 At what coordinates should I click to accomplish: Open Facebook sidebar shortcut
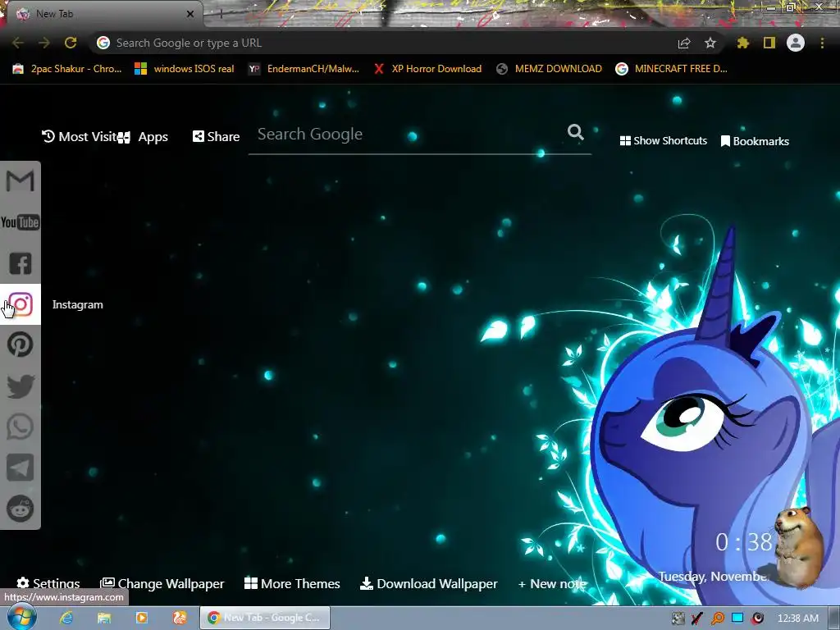click(x=21, y=263)
